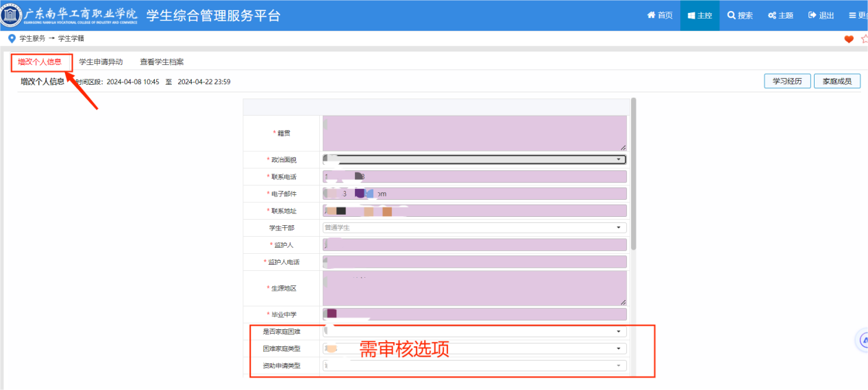Image resolution: width=868 pixels, height=390 pixels.
Task: Switch to the 学生申请异动 tab
Action: [101, 62]
